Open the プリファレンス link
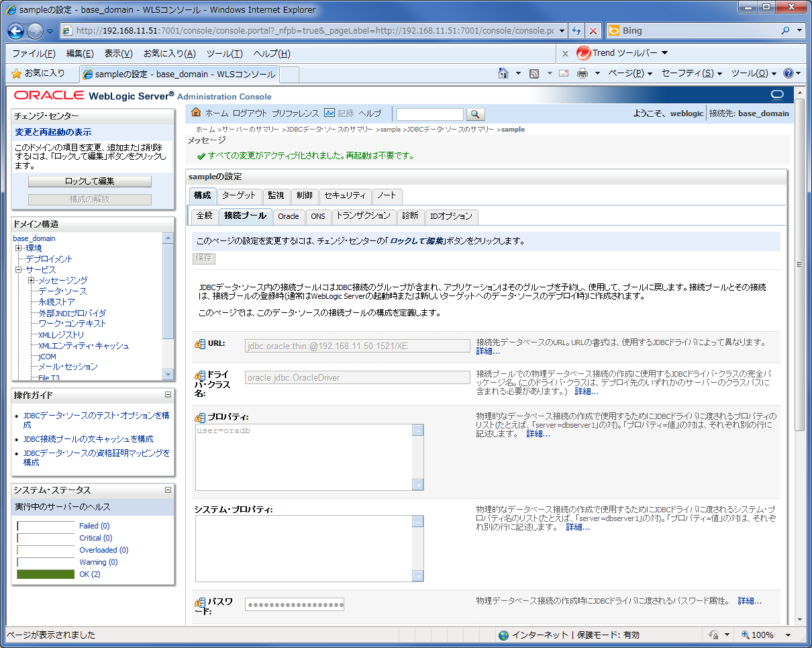 [x=295, y=113]
